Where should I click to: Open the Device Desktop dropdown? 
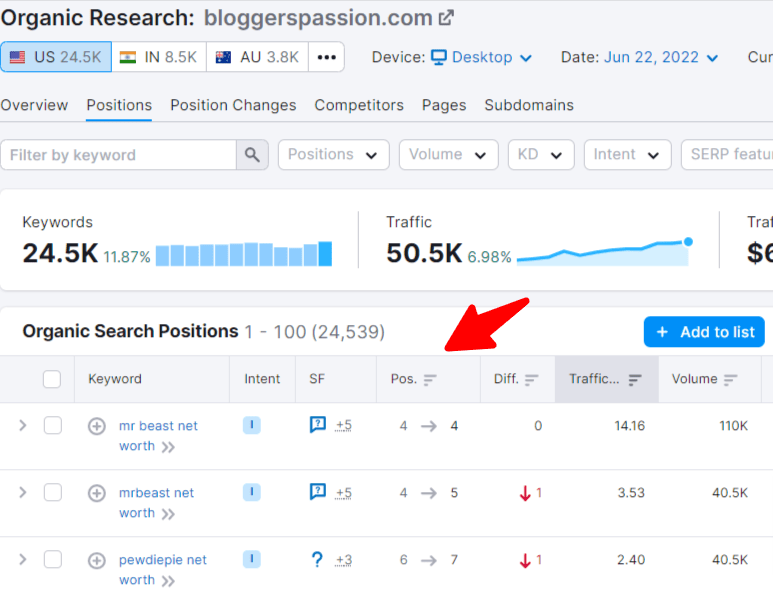point(482,57)
